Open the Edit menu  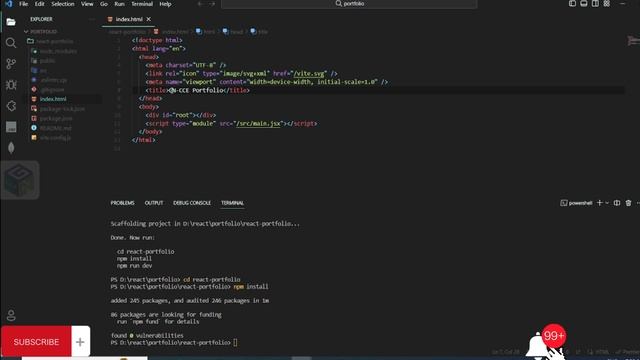coord(39,4)
